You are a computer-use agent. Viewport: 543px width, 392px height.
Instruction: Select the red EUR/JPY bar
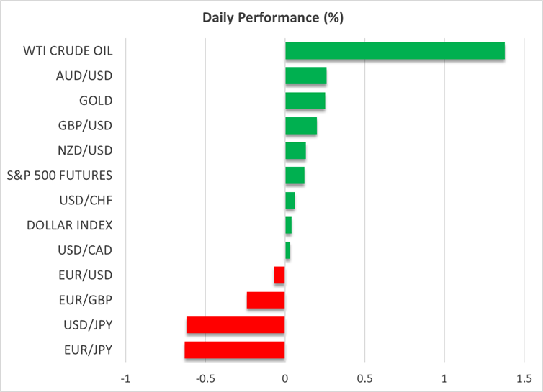click(x=235, y=350)
